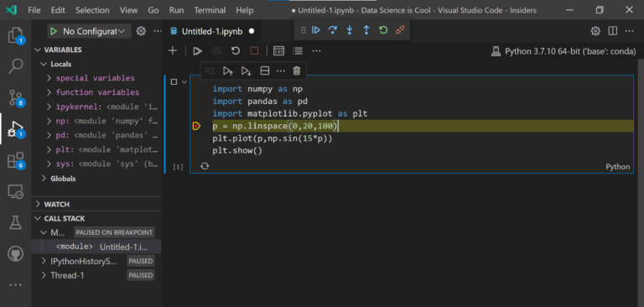This screenshot has height=307, width=644.
Task: Open the Selection menu
Action: click(92, 10)
